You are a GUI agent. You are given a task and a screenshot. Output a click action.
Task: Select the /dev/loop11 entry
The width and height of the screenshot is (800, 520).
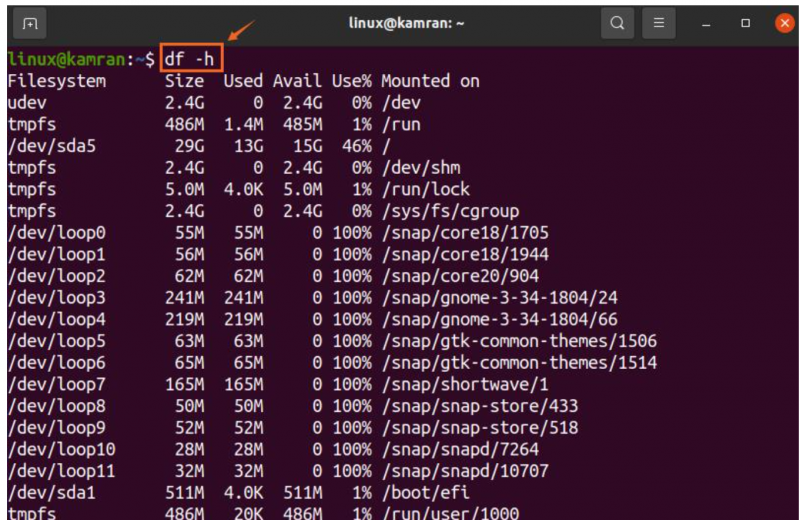[61, 472]
